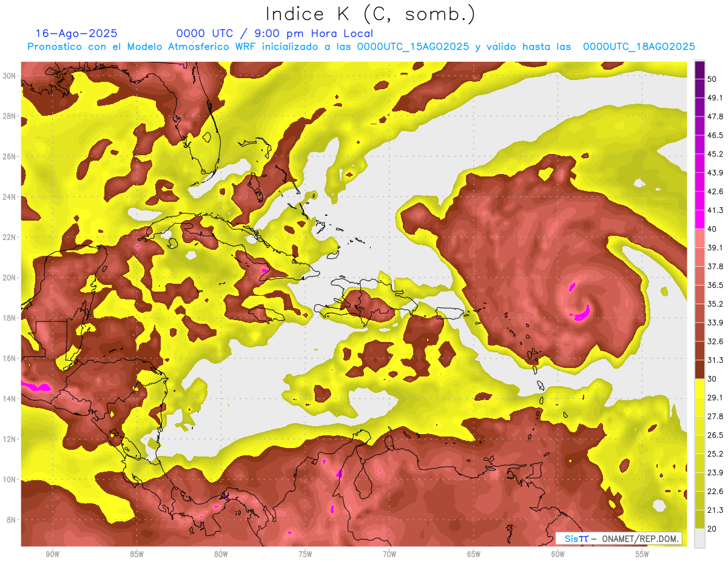The width and height of the screenshot is (728, 562).
Task: Click the "30N" latitude label
Action: (x=10, y=76)
